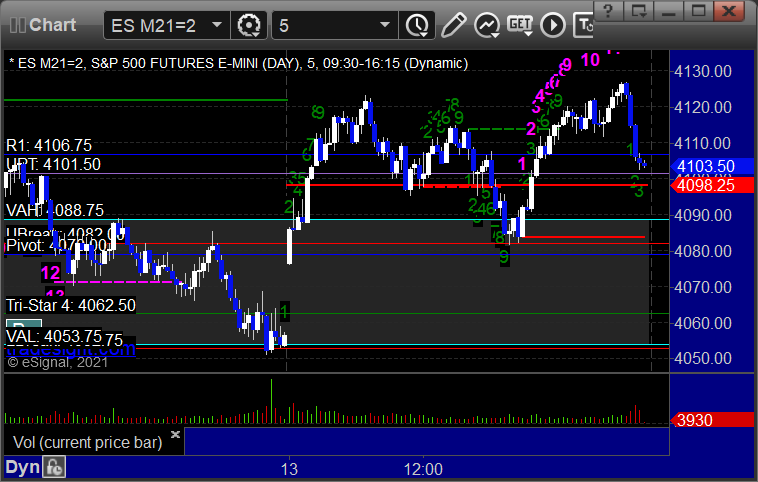
Task: Click the 4120.00 price axis value
Action: click(x=703, y=107)
